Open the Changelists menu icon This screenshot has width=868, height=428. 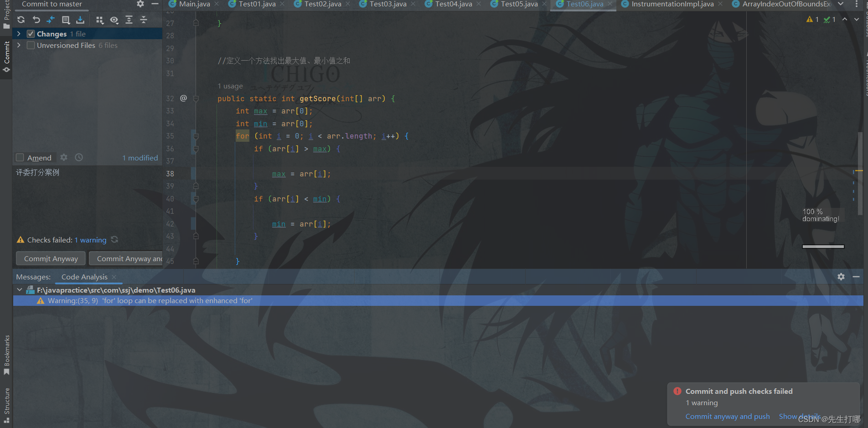[x=66, y=20]
